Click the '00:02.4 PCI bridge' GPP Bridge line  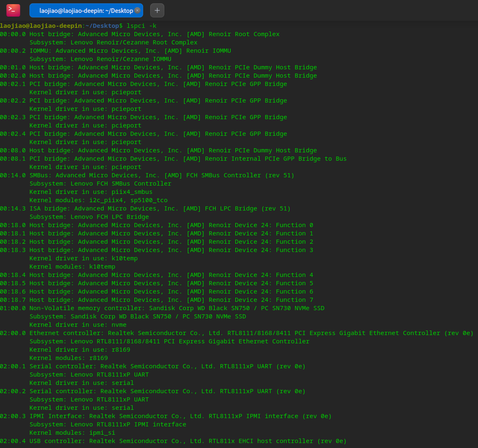pos(144,134)
